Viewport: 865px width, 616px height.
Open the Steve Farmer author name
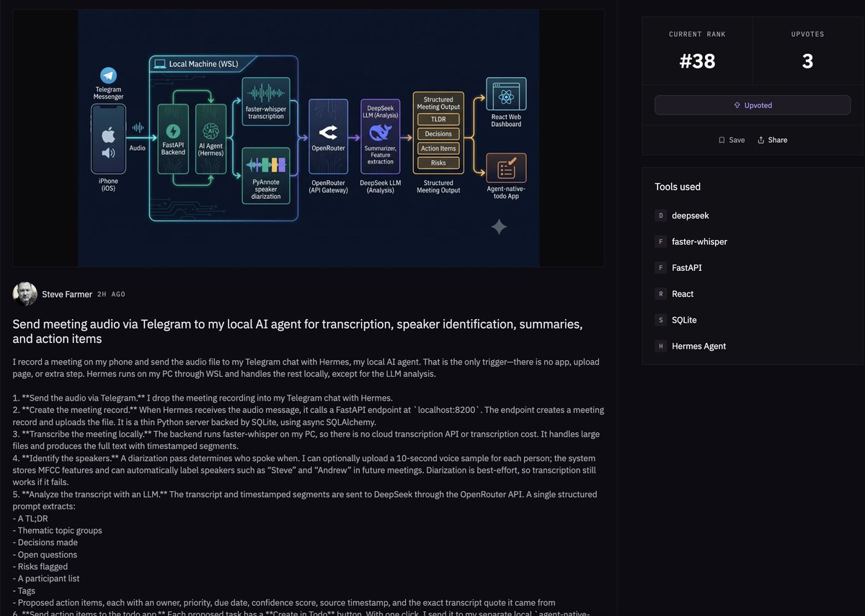point(67,294)
